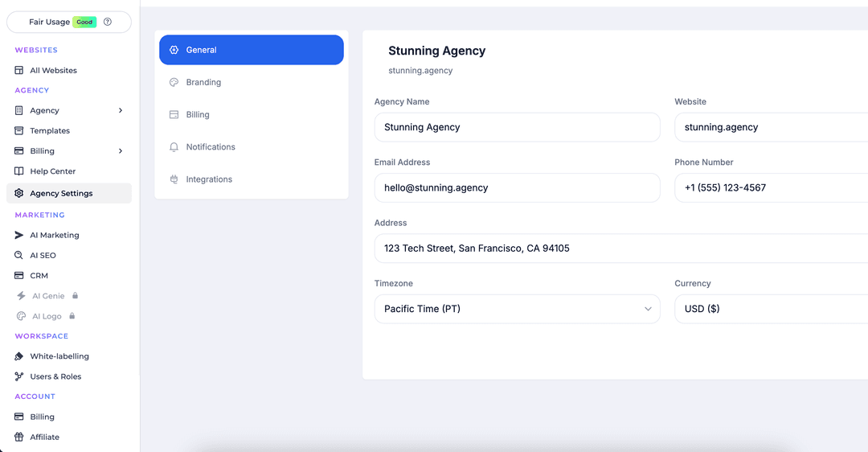Click the stunning.agency subtitle under heading
Screen dimensions: 868x452
coord(420,70)
